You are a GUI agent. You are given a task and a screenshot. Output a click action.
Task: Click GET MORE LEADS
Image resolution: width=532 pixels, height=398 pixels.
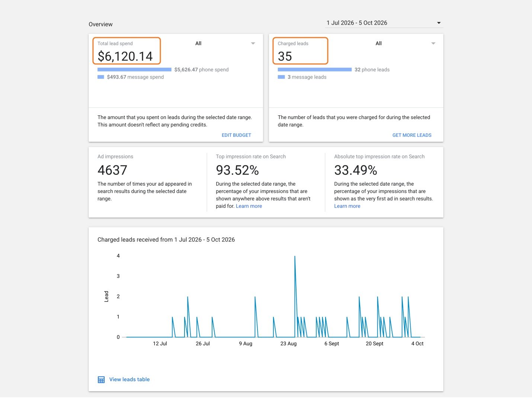pyautogui.click(x=412, y=135)
